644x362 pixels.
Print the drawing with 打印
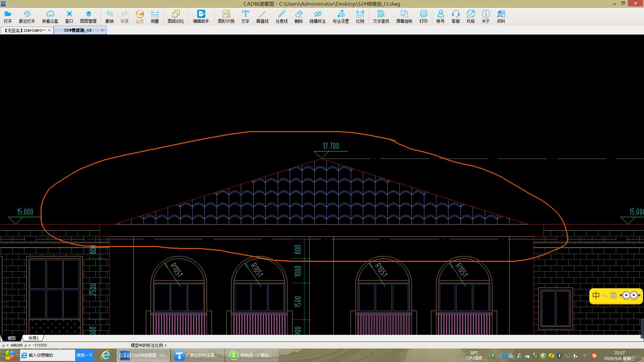coord(423,17)
